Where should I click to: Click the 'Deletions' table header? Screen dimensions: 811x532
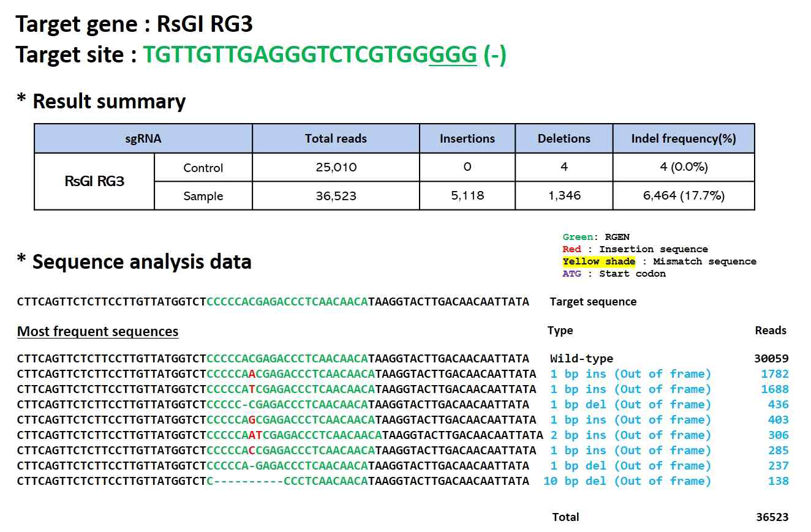coord(564,138)
